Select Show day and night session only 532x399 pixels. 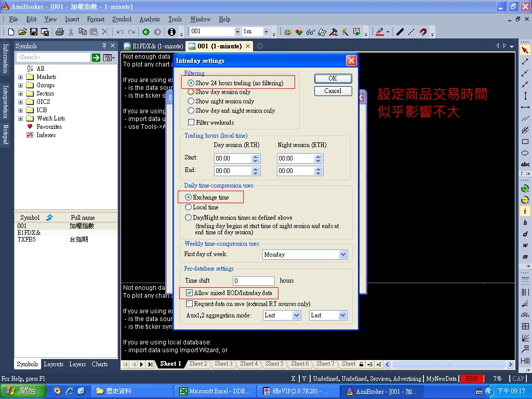(x=191, y=110)
